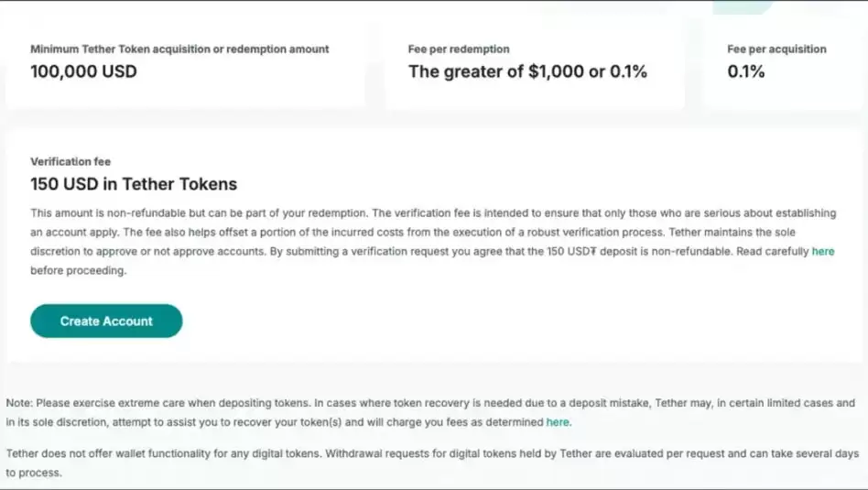Click the Create Account button
The width and height of the screenshot is (868, 490).
pos(106,321)
